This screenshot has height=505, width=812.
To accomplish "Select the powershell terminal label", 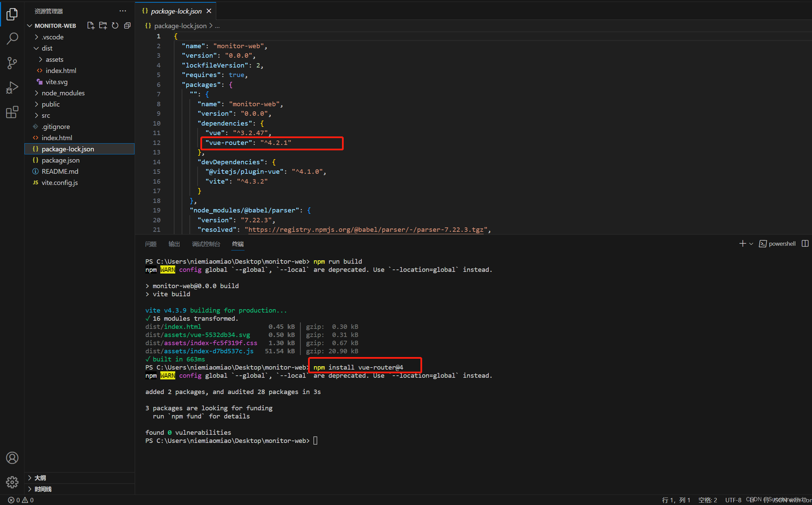I will pyautogui.click(x=782, y=244).
